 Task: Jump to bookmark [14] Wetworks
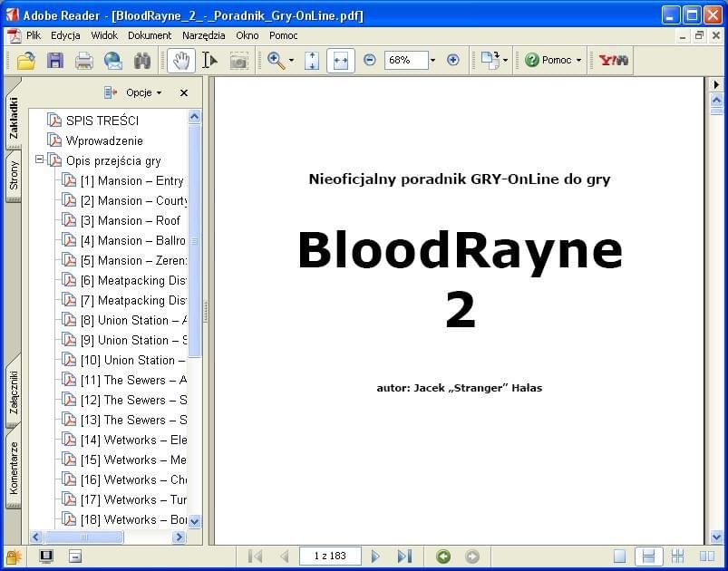click(x=133, y=440)
